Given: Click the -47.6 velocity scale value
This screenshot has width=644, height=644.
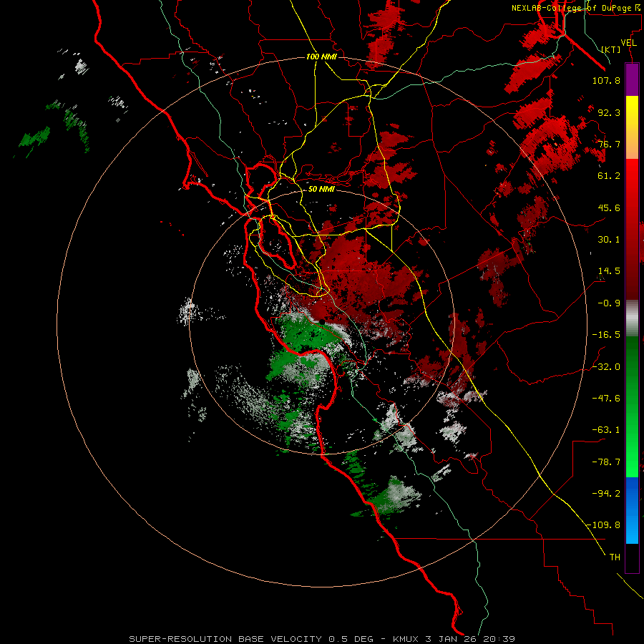Looking at the screenshot, I should [606, 399].
